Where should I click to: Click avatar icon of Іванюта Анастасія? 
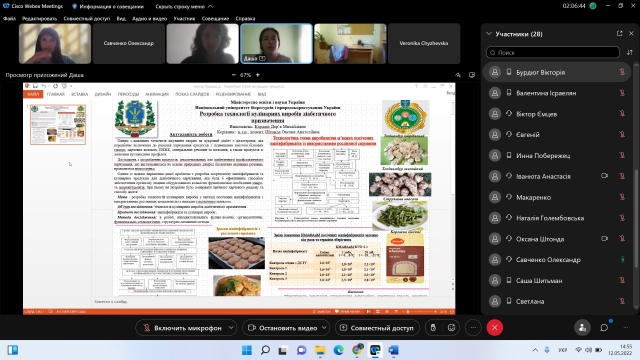coord(495,176)
